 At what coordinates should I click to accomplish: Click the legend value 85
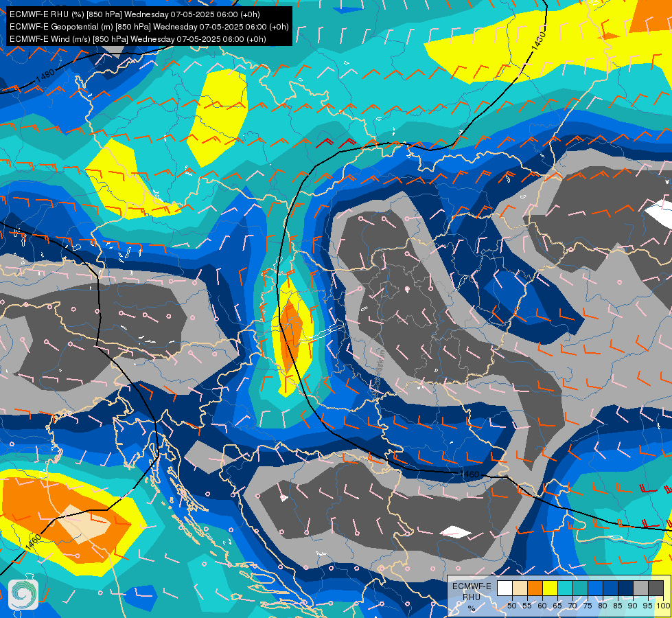tap(618, 606)
